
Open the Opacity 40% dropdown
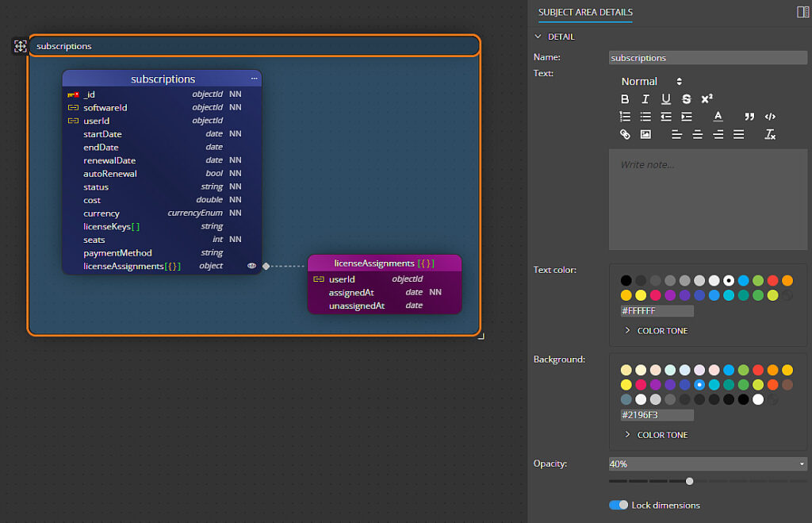pos(707,463)
